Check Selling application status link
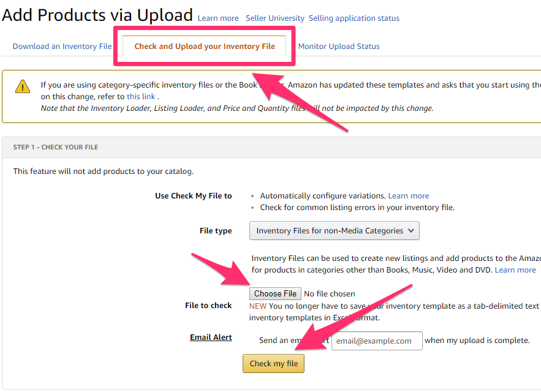Screen dimensions: 541x392 click(354, 18)
